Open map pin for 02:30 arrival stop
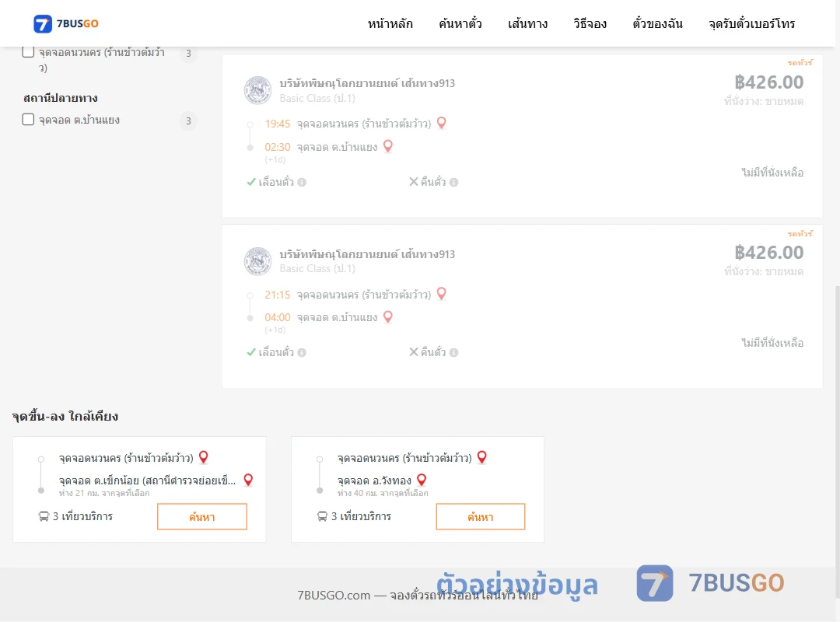 (x=388, y=146)
